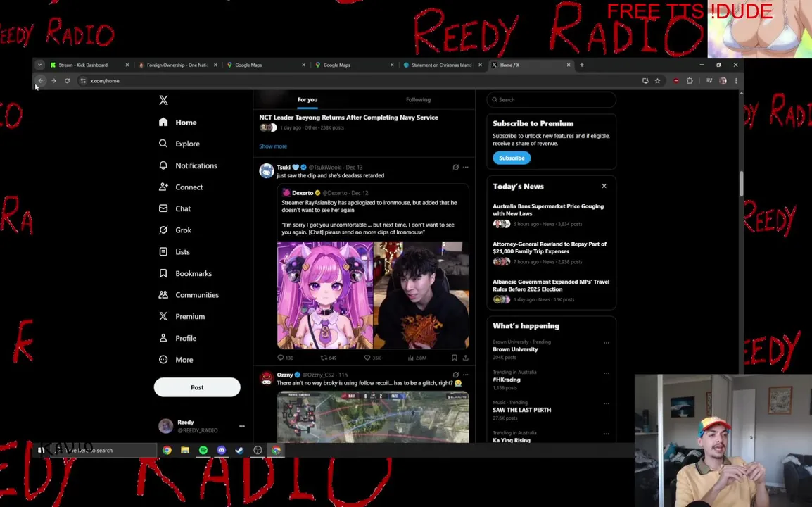Click reply icon on Tsuki's post
Viewport: 812px width, 507px height.
(x=281, y=358)
